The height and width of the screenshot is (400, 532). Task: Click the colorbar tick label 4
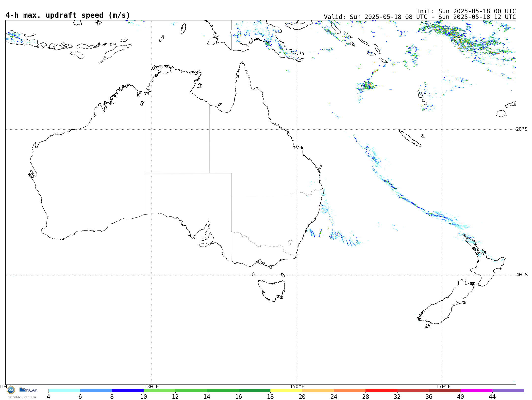pyautogui.click(x=49, y=397)
